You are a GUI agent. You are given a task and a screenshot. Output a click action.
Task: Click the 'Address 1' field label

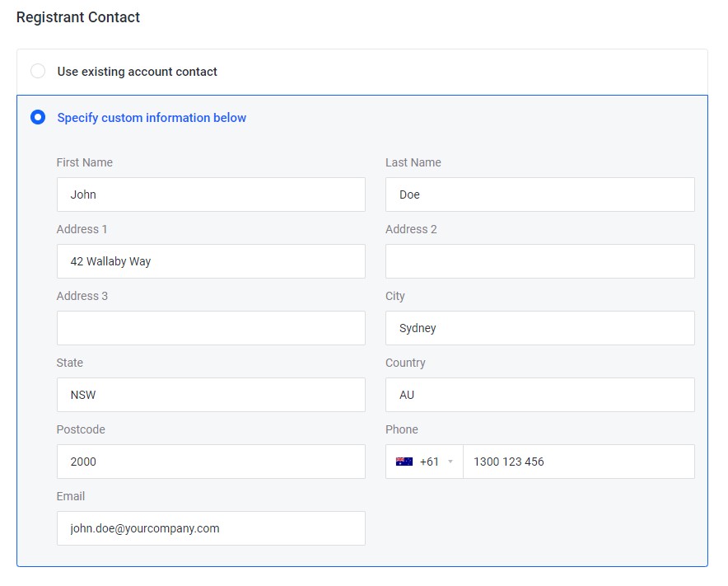(82, 229)
